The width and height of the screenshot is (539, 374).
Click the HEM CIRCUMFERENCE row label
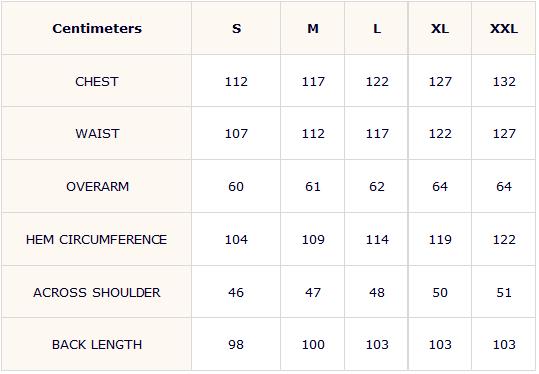[96, 239]
